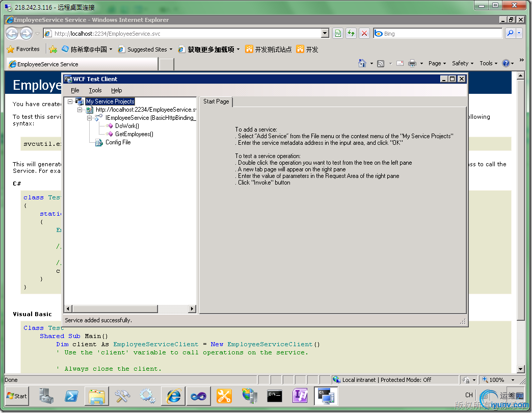Click the active WCF Test Client taskbar button
The height and width of the screenshot is (413, 532).
pos(326,396)
